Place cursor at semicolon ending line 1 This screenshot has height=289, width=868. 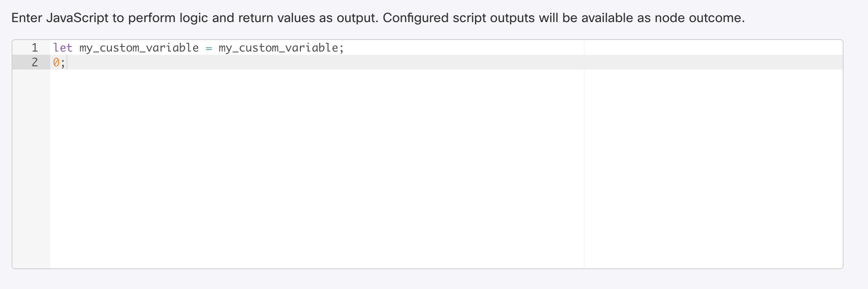(341, 48)
